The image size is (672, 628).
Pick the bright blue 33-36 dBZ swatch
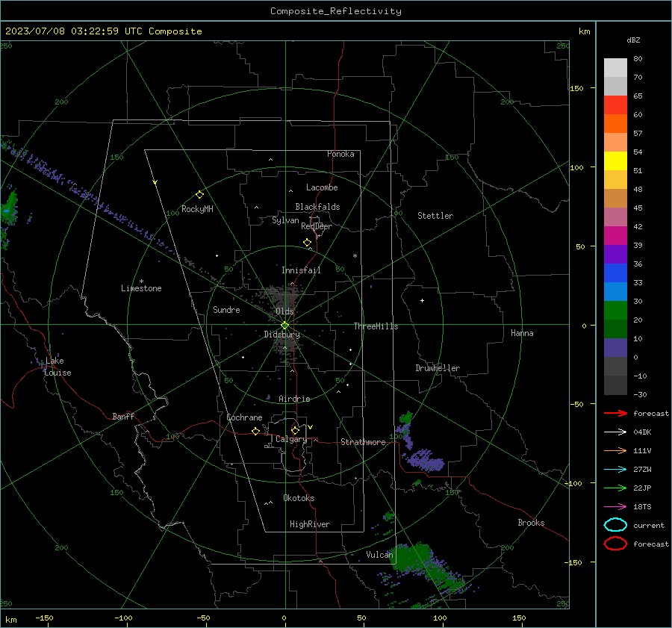pos(615,273)
